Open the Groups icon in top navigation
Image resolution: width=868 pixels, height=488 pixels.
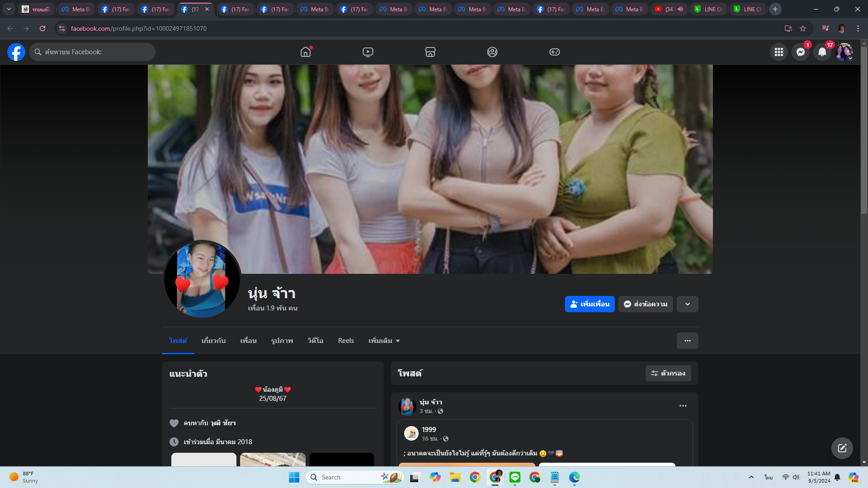click(492, 52)
